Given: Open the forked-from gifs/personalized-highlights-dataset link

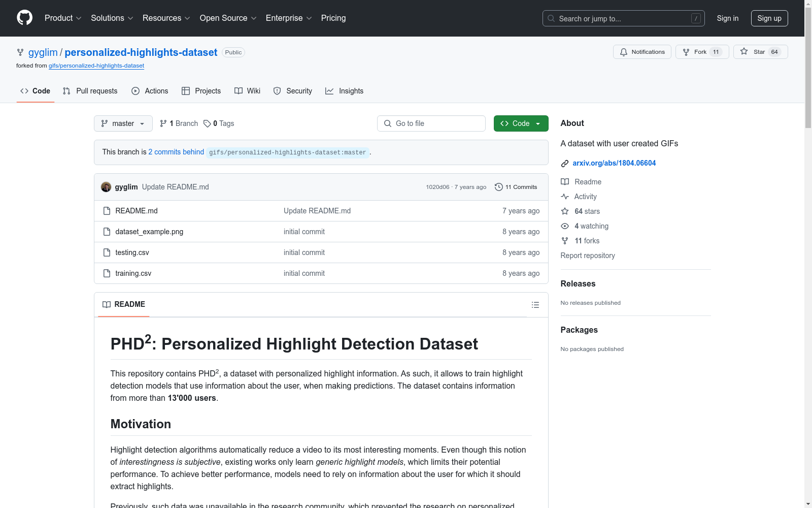Looking at the screenshot, I should (x=96, y=66).
